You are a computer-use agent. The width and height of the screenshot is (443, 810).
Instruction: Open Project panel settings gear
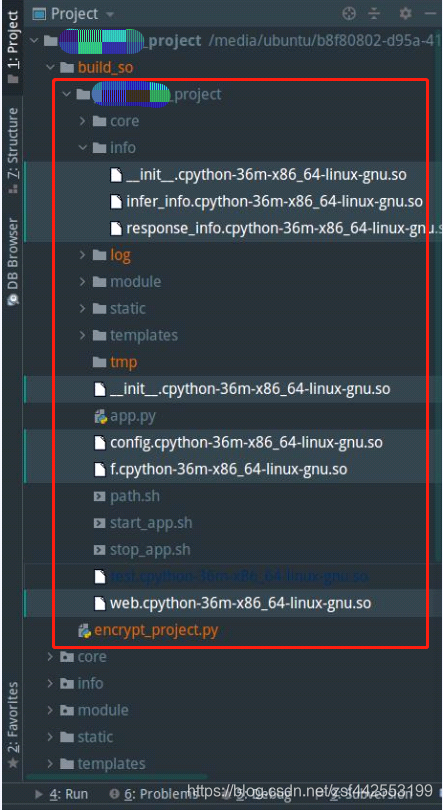click(405, 13)
